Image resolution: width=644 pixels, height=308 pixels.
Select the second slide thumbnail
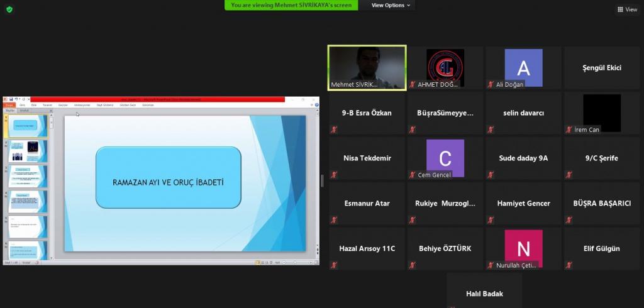pyautogui.click(x=27, y=151)
